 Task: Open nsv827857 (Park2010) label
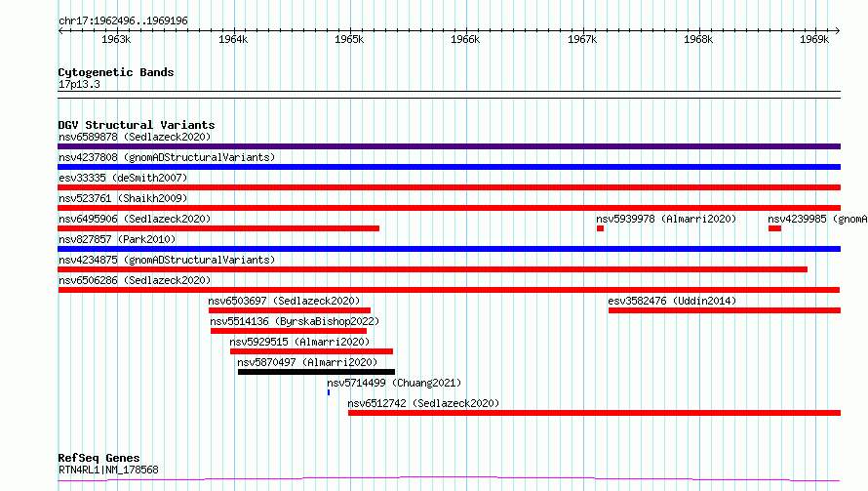click(x=117, y=239)
